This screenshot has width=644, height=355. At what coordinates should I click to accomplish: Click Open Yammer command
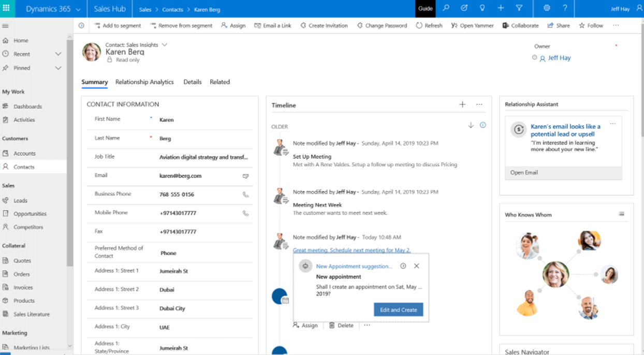472,25
